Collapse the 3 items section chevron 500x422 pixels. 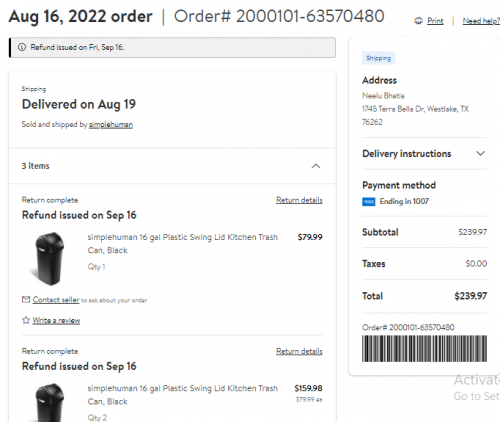tap(316, 166)
